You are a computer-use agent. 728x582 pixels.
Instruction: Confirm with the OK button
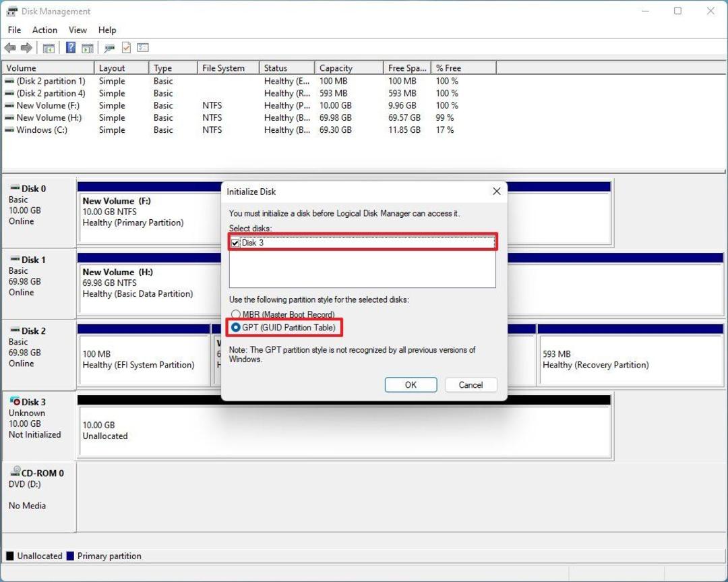411,384
